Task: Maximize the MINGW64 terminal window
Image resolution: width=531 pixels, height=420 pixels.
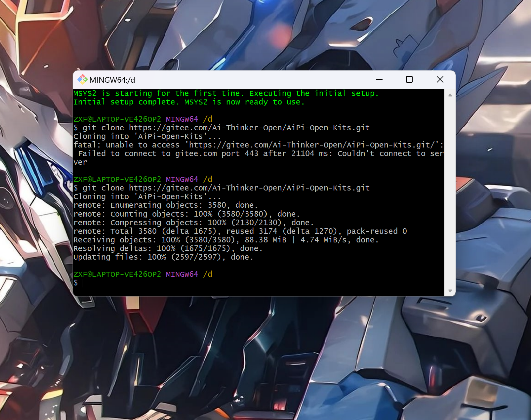Action: click(409, 79)
